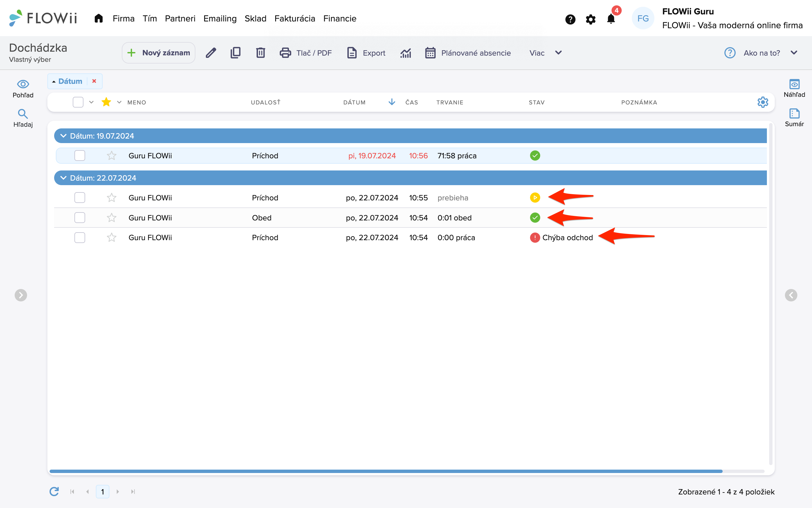The height and width of the screenshot is (508, 812).
Task: Collapse the Dátum: 19.07.2024 group
Action: click(x=63, y=136)
